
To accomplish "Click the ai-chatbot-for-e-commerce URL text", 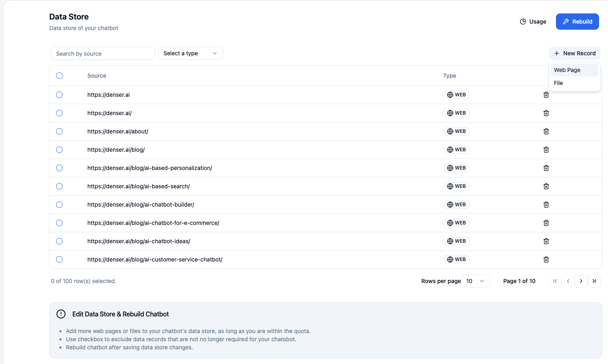I will [153, 223].
